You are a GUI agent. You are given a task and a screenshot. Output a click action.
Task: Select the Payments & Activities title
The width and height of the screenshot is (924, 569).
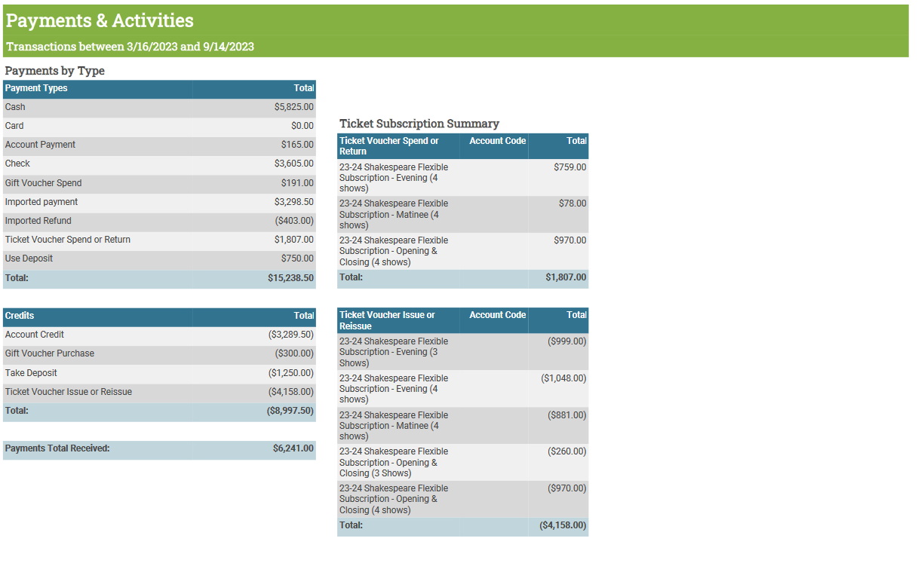click(x=100, y=21)
